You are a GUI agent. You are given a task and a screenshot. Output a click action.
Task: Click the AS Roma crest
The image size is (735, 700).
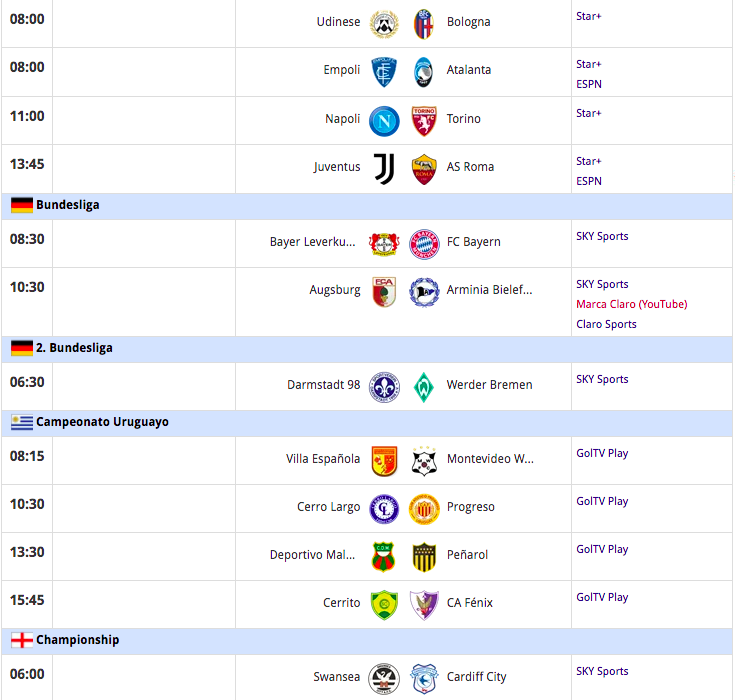424,168
